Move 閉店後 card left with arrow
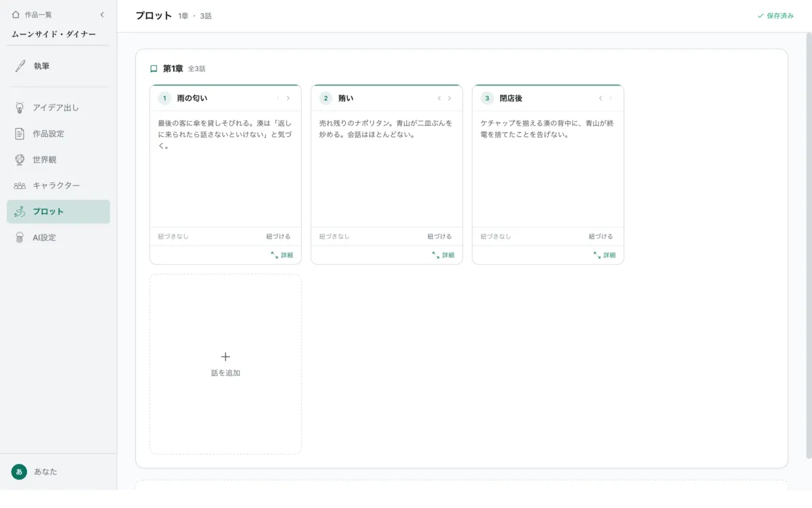The image size is (812, 508). 600,98
